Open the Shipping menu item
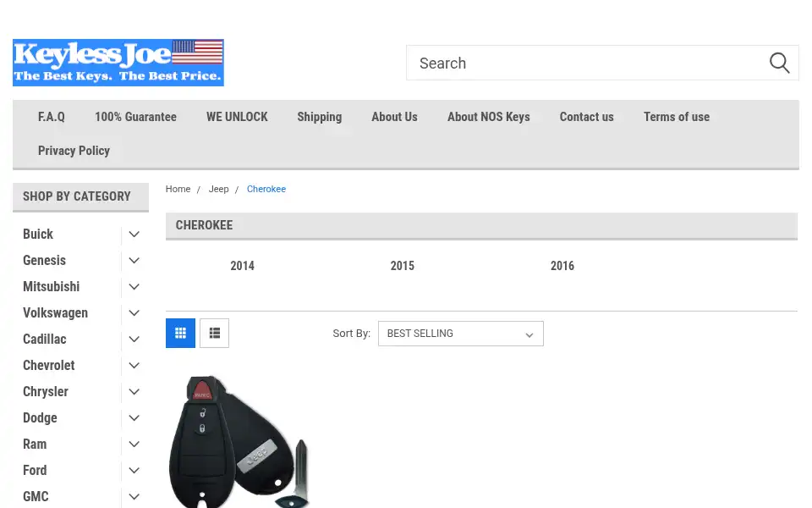Viewport: 812px width, 508px height. coord(320,117)
